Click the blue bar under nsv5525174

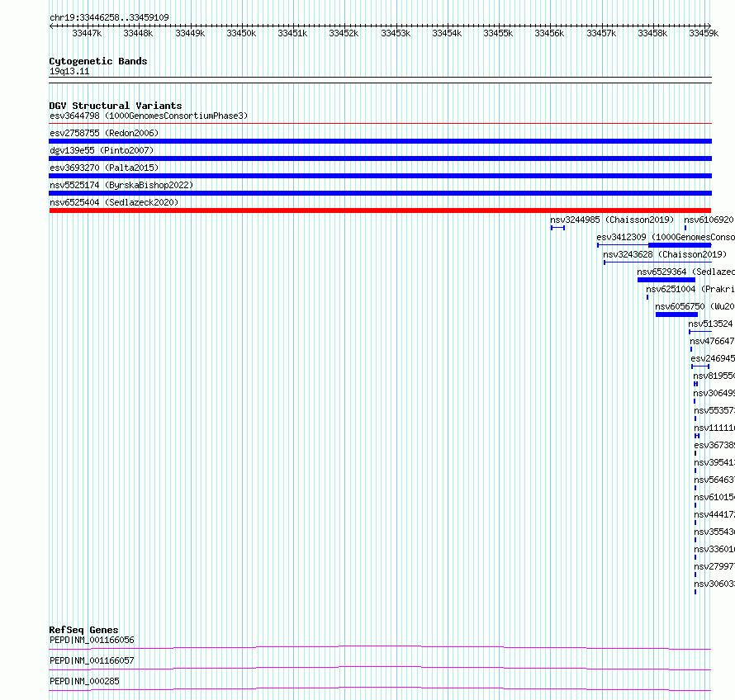[380, 193]
